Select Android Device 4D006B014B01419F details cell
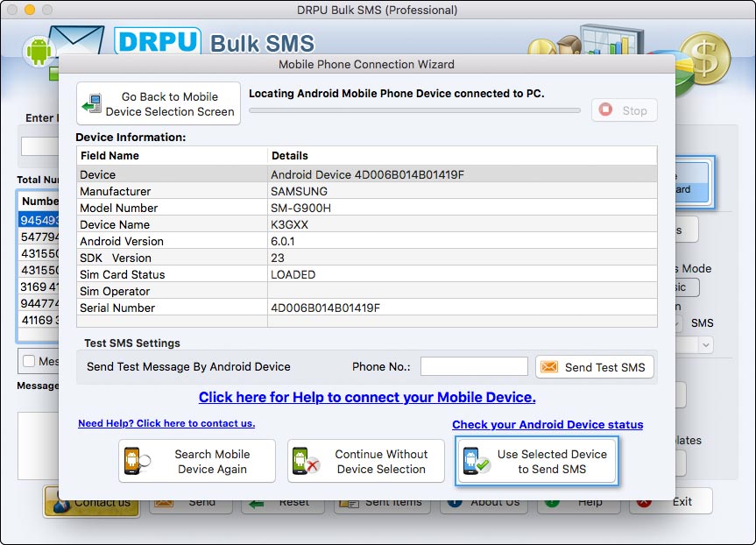The height and width of the screenshot is (545, 756). pyautogui.click(x=462, y=174)
